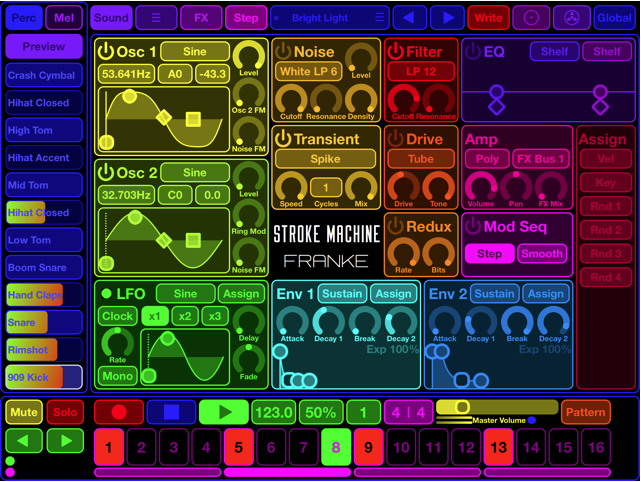
Task: Click the Preview button
Action: (43, 46)
